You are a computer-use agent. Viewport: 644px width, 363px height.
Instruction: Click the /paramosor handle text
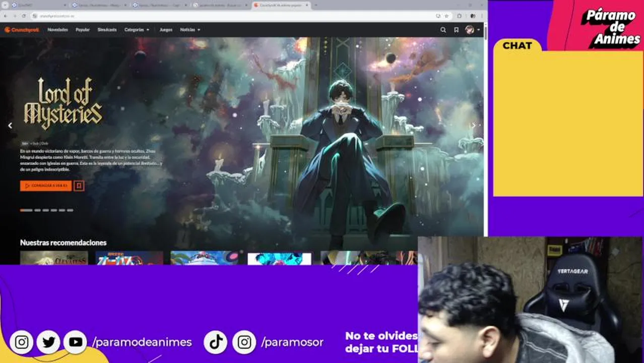point(292,342)
